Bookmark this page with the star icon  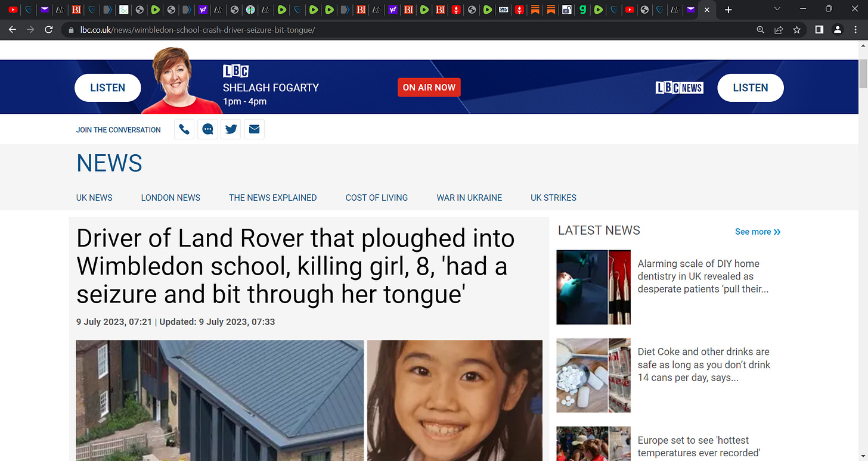796,30
